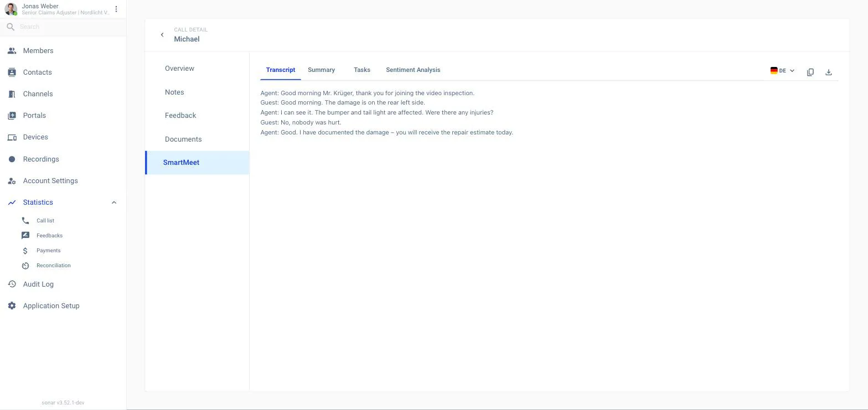Click the Statistics trend line icon
The height and width of the screenshot is (410, 868).
coord(12,203)
